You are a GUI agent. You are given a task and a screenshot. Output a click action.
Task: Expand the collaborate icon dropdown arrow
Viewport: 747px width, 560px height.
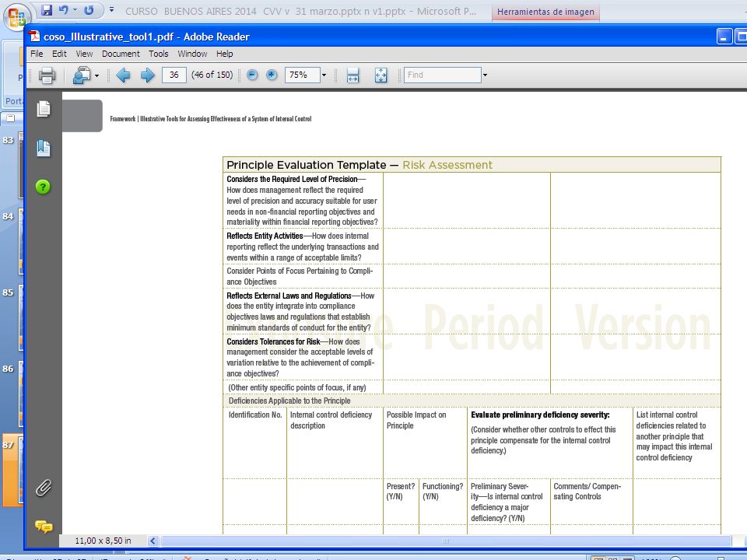pyautogui.click(x=96, y=75)
